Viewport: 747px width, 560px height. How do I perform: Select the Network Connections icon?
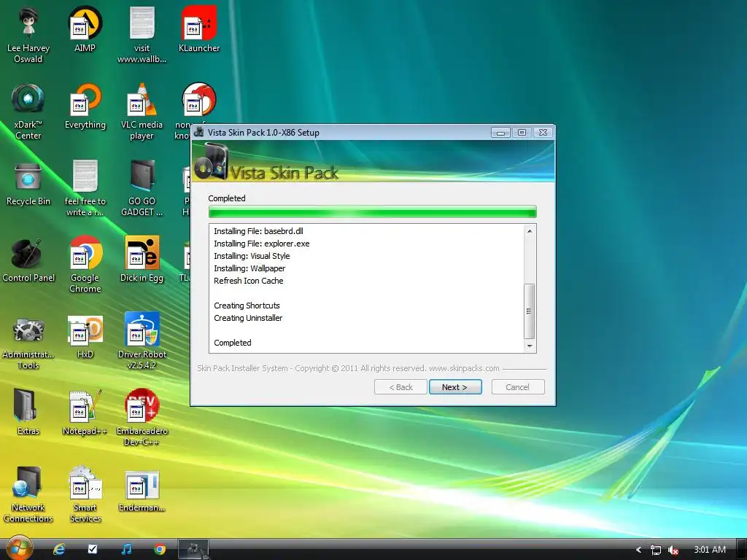click(28, 495)
